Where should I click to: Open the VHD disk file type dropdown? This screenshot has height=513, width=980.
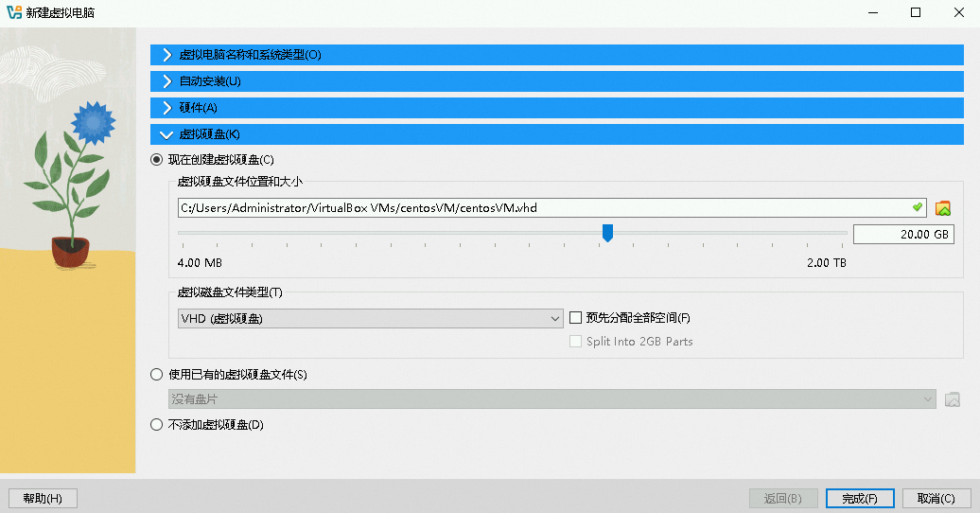(x=371, y=318)
